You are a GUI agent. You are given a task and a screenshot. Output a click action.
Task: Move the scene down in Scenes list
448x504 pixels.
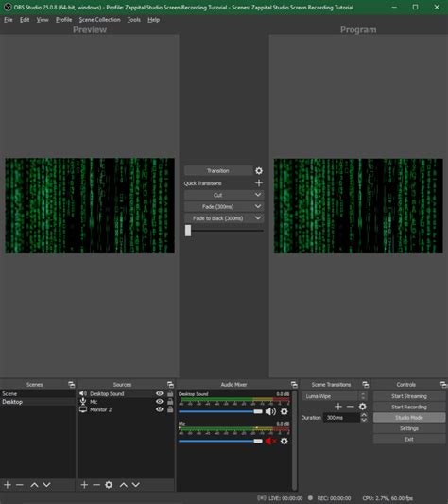point(46,485)
